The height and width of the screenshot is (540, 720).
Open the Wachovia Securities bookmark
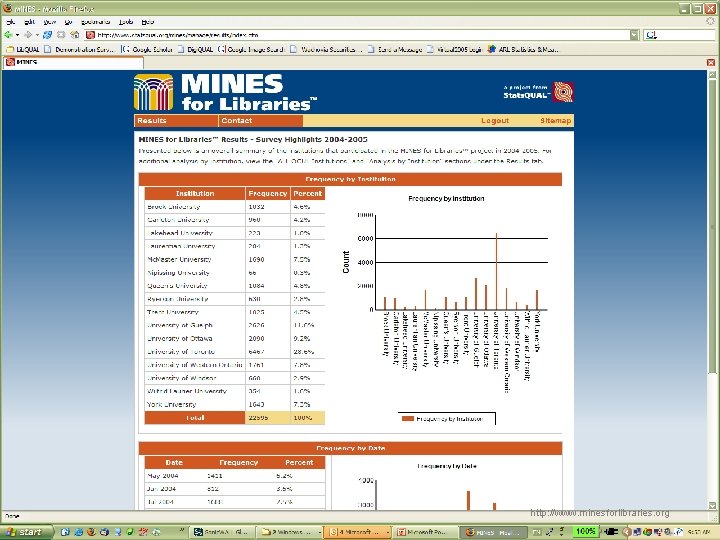(x=326, y=49)
